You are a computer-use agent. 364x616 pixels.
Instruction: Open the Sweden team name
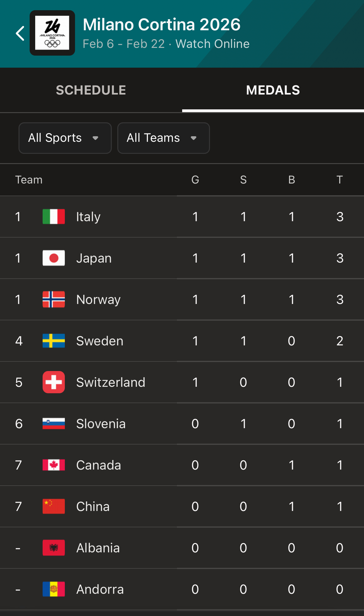click(100, 341)
